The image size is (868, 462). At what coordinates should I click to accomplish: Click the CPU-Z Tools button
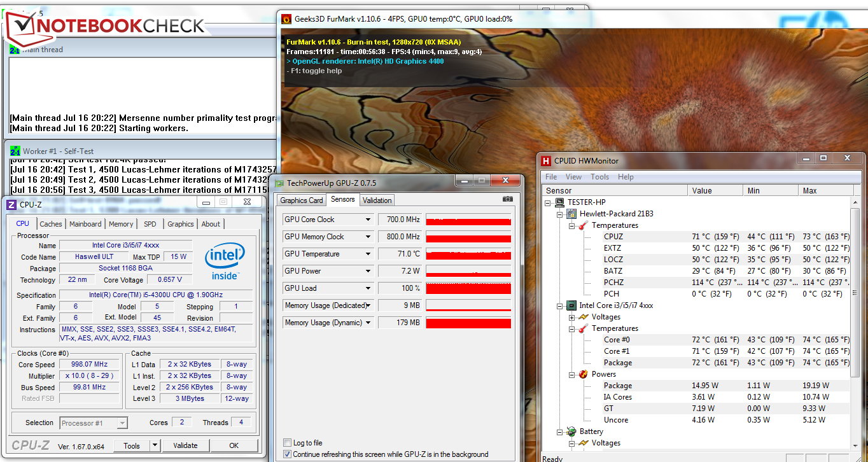click(x=132, y=445)
